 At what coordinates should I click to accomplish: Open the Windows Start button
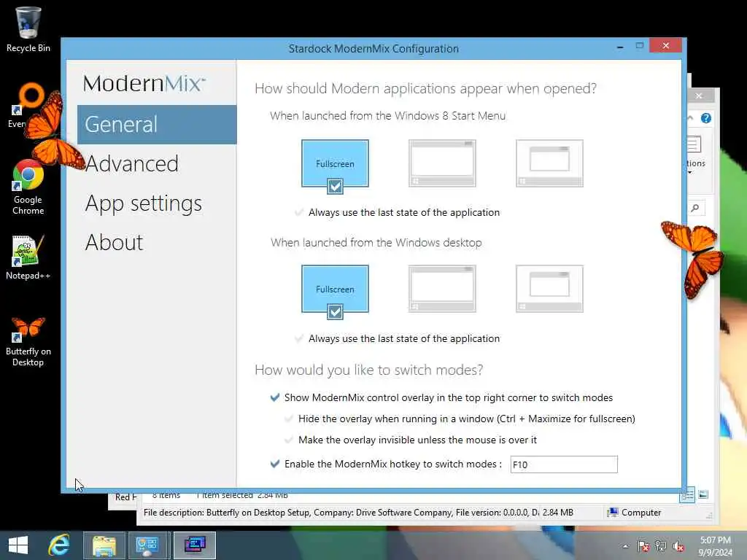(x=18, y=545)
